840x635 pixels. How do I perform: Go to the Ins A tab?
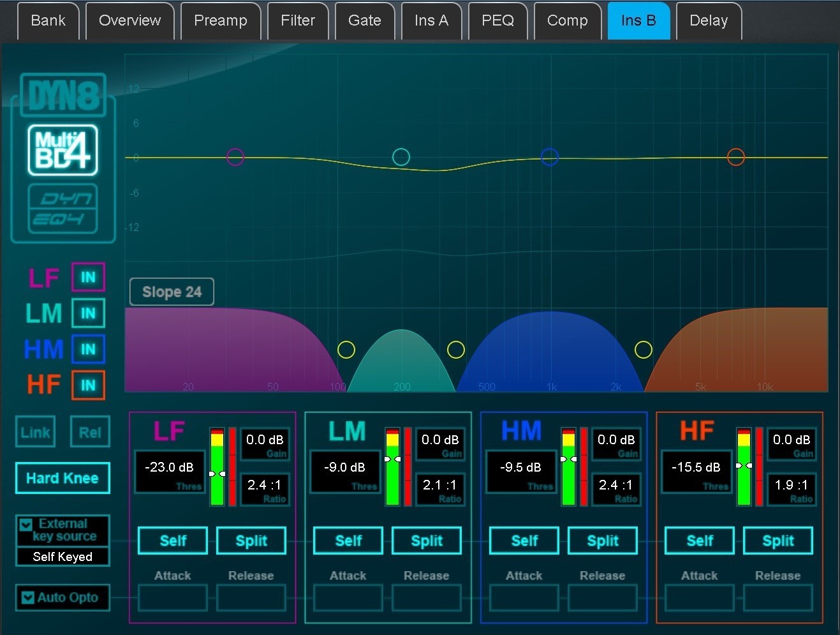432,20
